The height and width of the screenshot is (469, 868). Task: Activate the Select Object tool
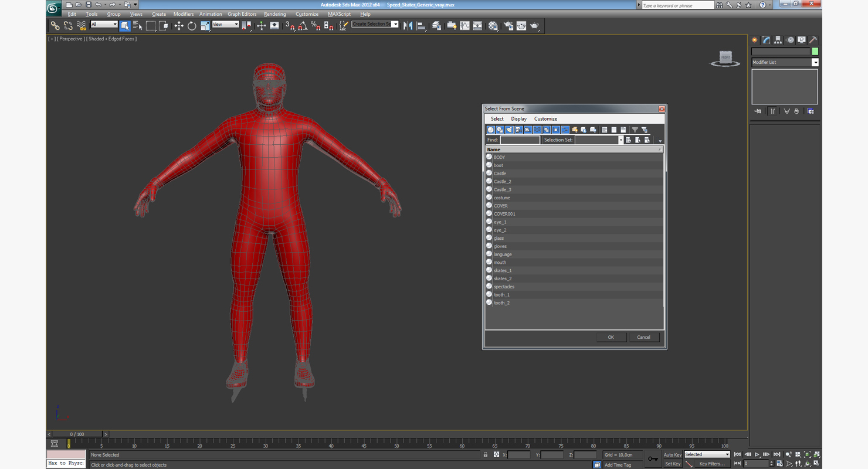click(x=125, y=25)
